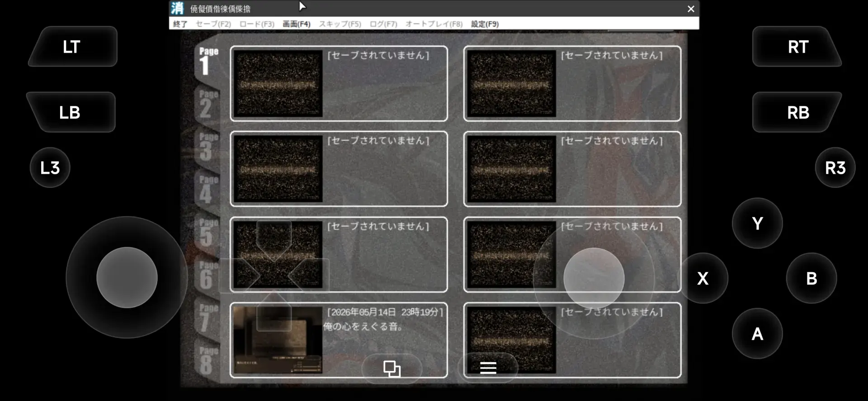This screenshot has width=868, height=401.
Task: Open the オートプレイ(F8) menu
Action: 434,24
